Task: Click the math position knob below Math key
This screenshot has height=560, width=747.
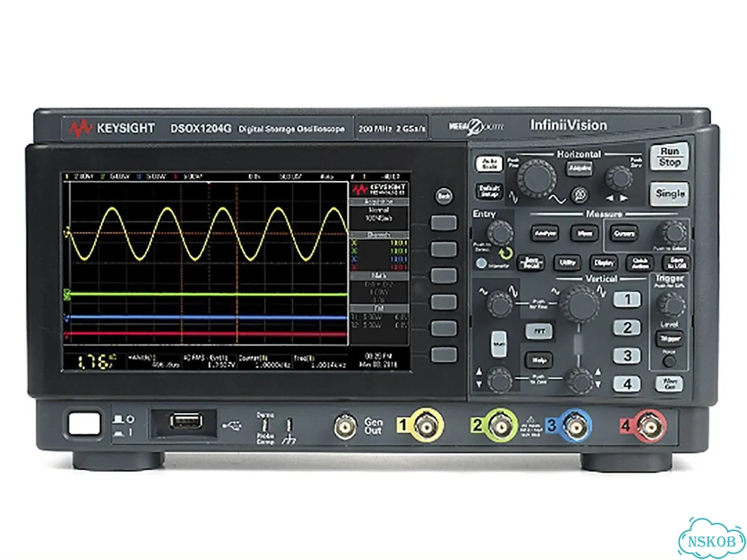Action: (499, 380)
